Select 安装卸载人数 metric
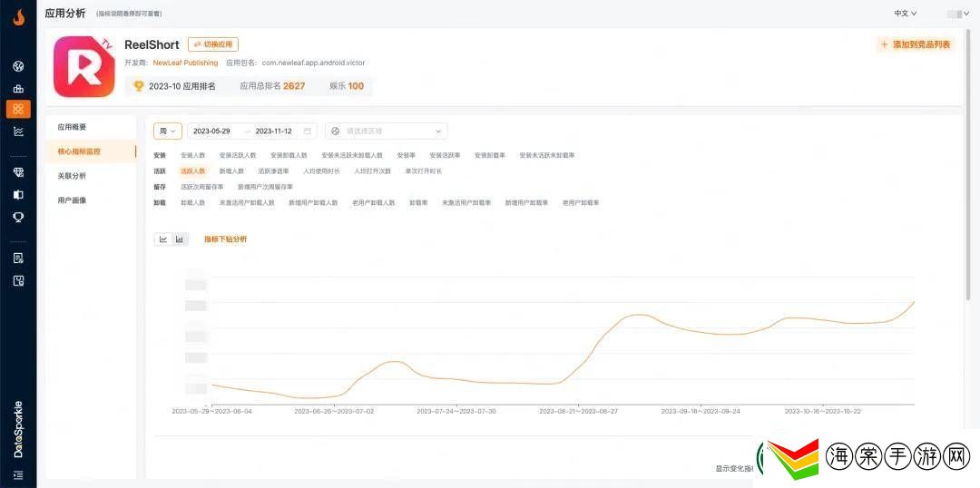Image resolution: width=980 pixels, height=488 pixels. pyautogui.click(x=289, y=155)
